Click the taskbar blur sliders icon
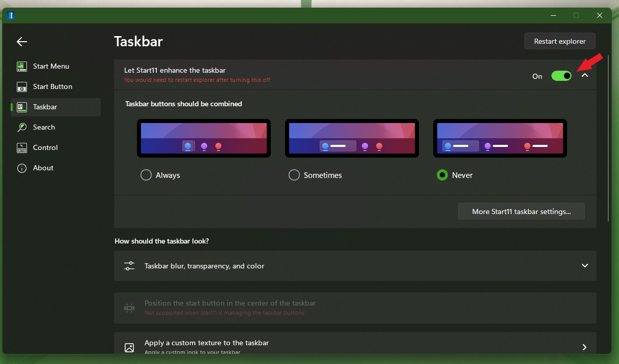This screenshot has height=364, width=619. click(129, 266)
